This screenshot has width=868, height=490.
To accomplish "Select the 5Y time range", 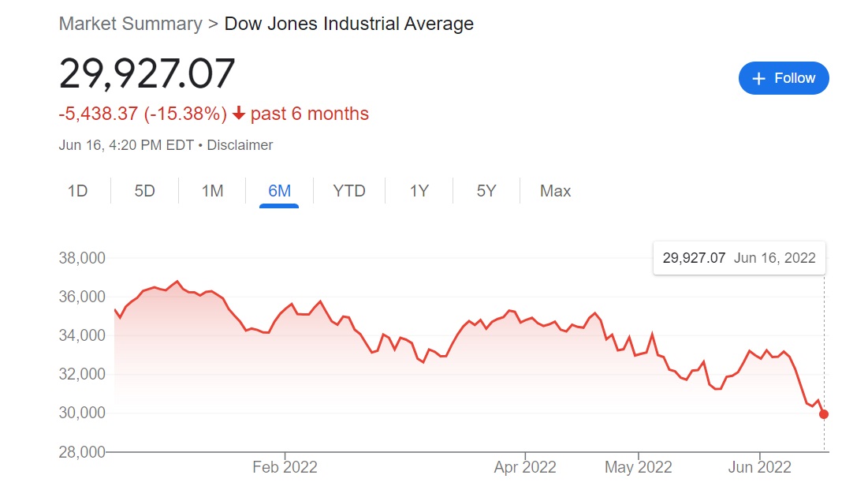I will [x=486, y=191].
